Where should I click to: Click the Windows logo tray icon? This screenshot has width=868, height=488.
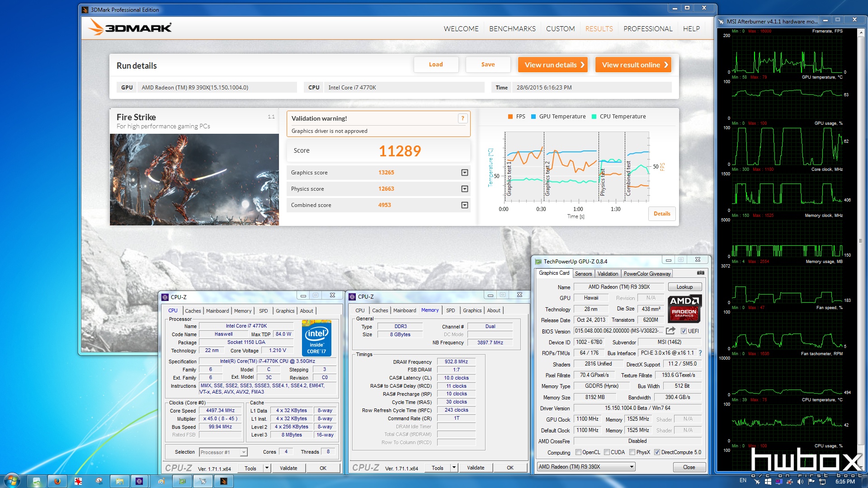[x=768, y=482]
